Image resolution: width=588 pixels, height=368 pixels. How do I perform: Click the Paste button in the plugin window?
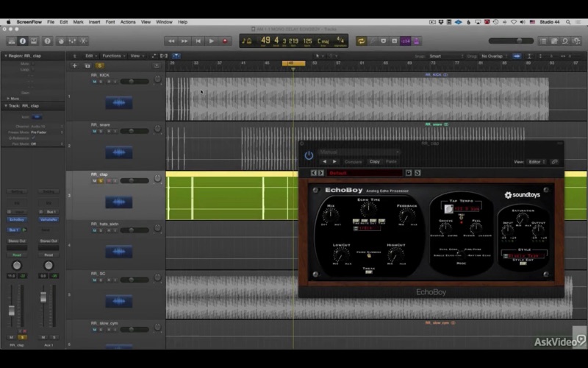click(x=391, y=161)
